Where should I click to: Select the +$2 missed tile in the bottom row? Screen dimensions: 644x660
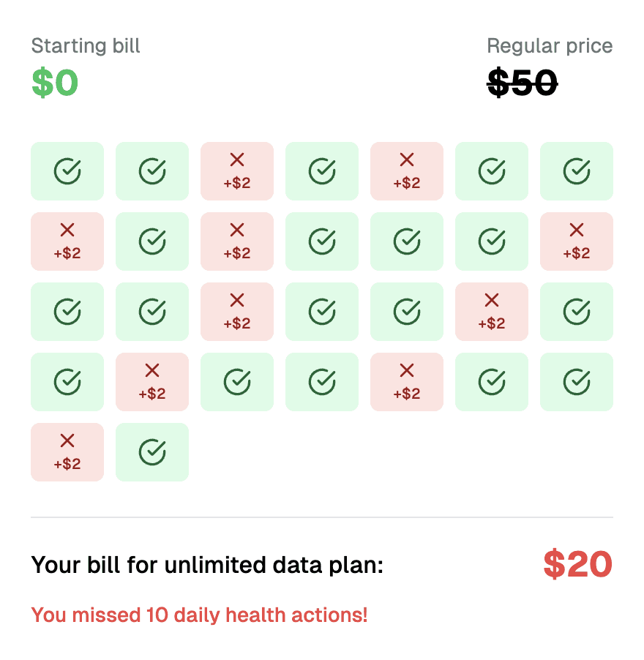(x=67, y=452)
